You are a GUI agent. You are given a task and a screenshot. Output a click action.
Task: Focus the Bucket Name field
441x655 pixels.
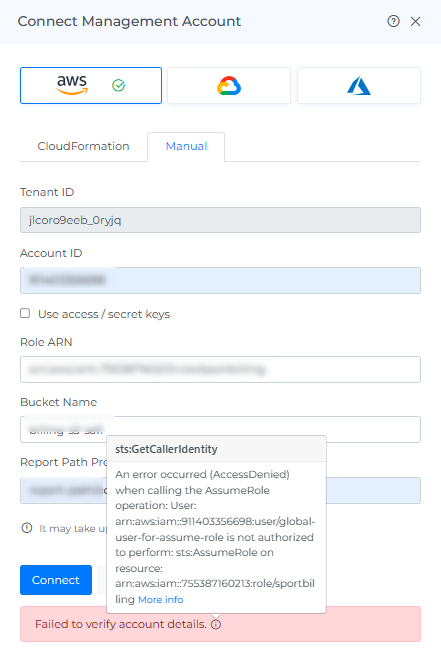coord(220,429)
